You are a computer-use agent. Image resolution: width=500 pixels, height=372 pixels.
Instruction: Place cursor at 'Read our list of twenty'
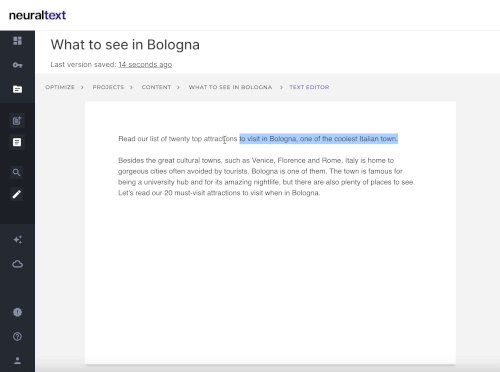(154, 139)
